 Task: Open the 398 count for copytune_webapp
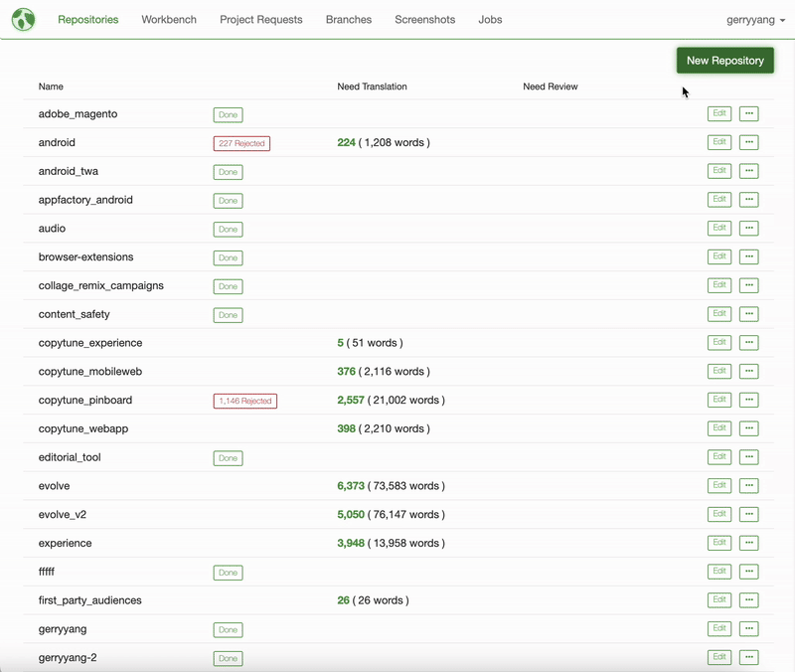tap(346, 428)
